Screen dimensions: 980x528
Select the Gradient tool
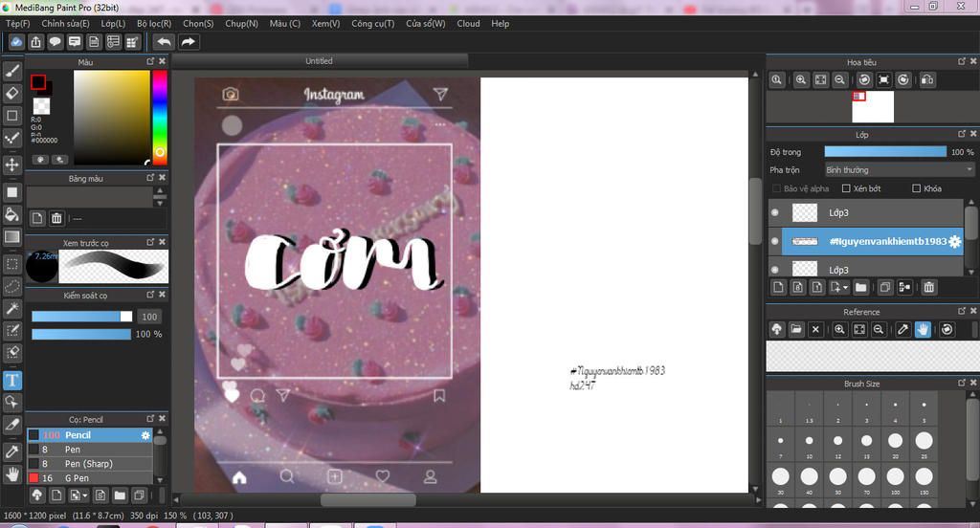point(11,236)
